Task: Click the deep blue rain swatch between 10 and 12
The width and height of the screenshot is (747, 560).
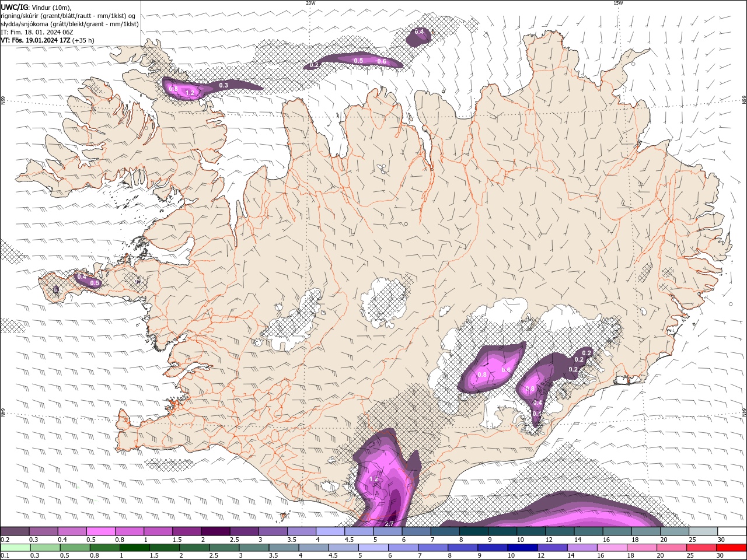Action: tap(522, 547)
